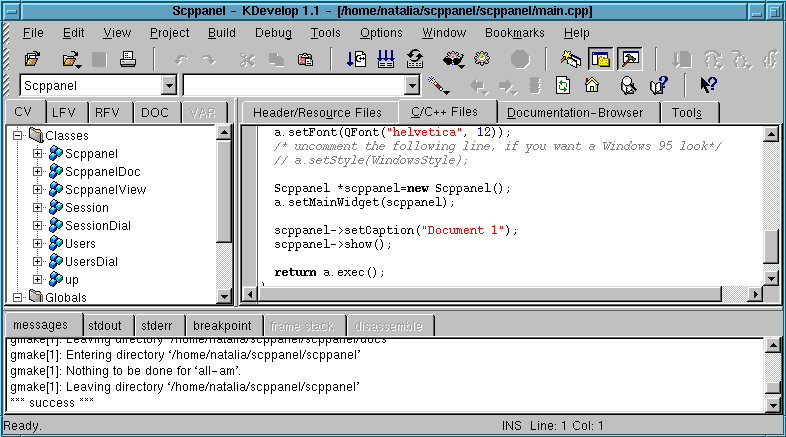
Task: Click the greyed Back navigation arrow
Action: 479,87
